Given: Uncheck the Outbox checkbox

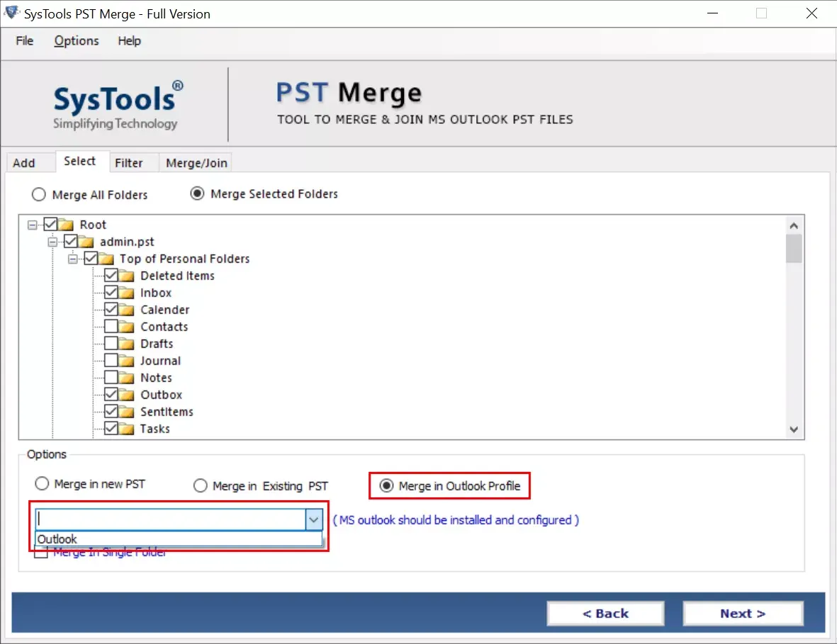Looking at the screenshot, I should tap(111, 395).
